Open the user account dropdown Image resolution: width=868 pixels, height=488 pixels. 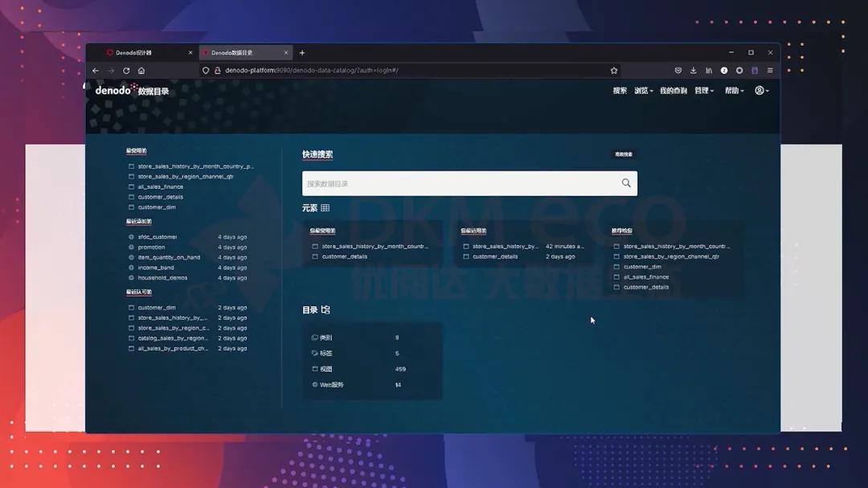762,91
